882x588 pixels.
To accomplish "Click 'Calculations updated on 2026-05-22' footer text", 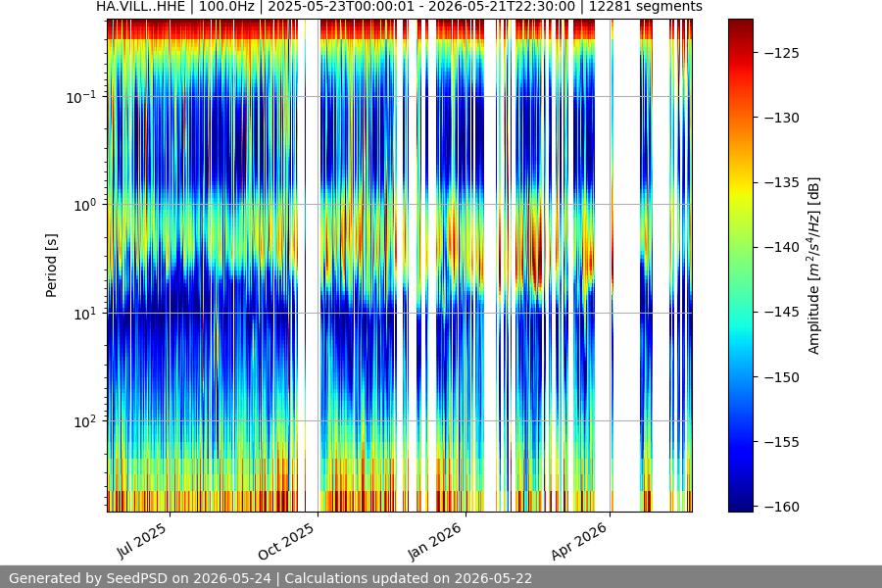I will coord(408,578).
